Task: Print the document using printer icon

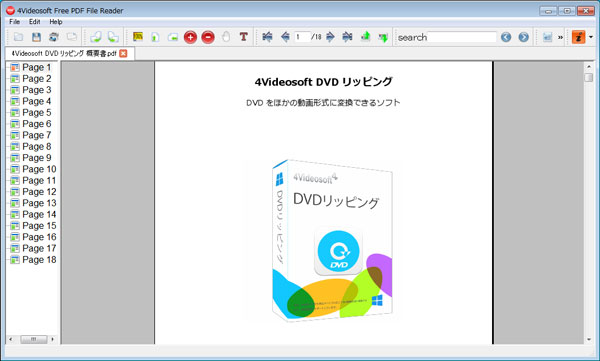Action: (x=54, y=37)
